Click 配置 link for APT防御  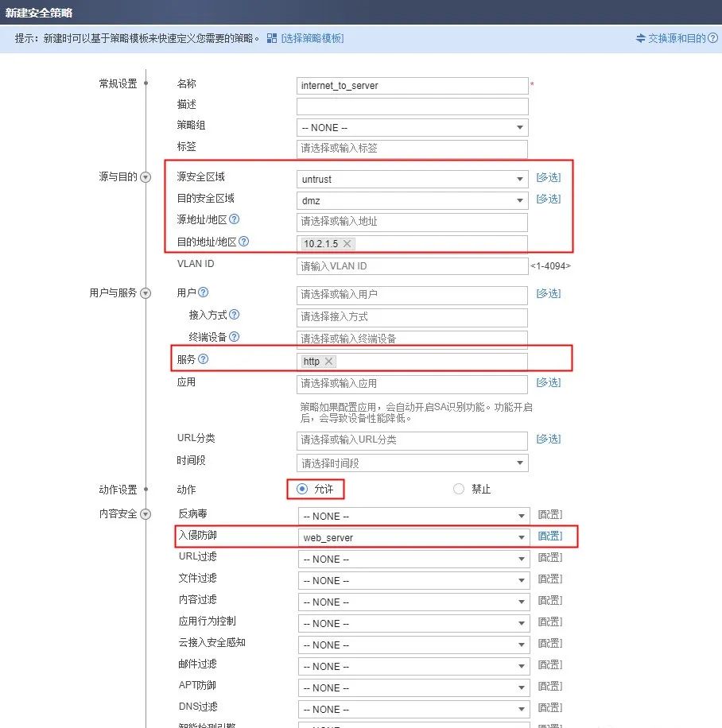coord(550,686)
